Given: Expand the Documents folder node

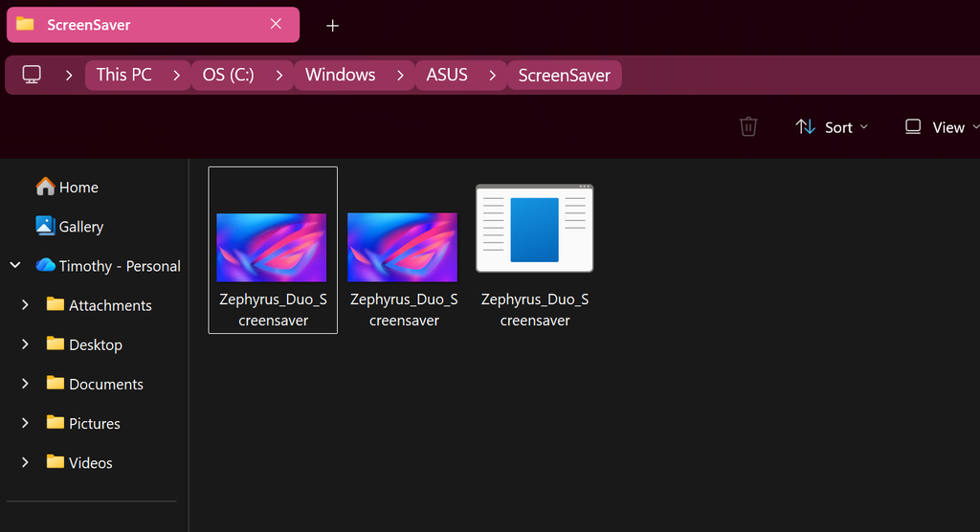Looking at the screenshot, I should pyautogui.click(x=25, y=384).
